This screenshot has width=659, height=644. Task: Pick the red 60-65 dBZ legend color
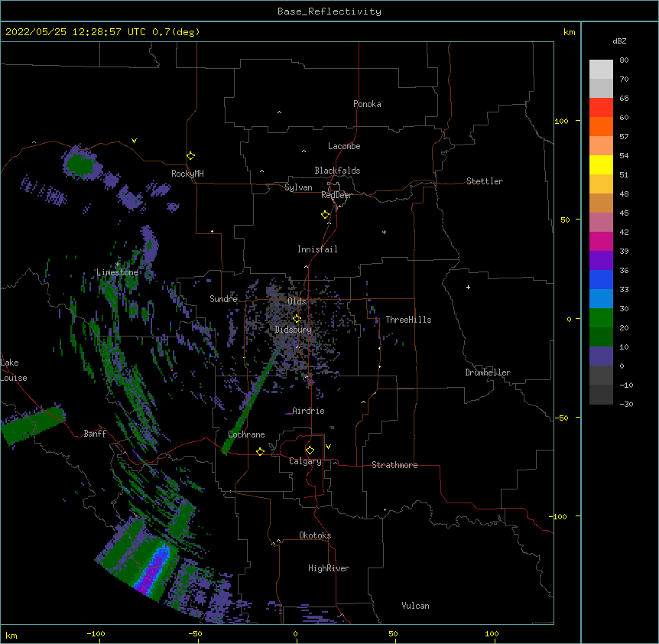[601, 107]
